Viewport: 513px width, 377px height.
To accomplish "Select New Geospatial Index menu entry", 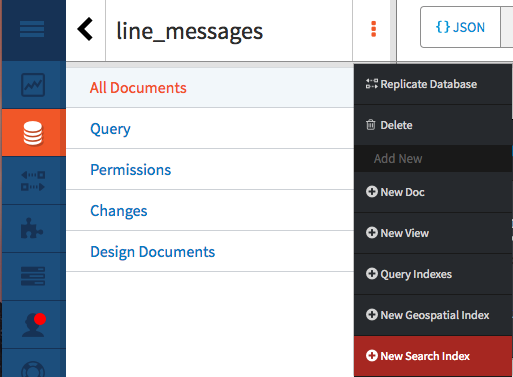I will point(433,315).
